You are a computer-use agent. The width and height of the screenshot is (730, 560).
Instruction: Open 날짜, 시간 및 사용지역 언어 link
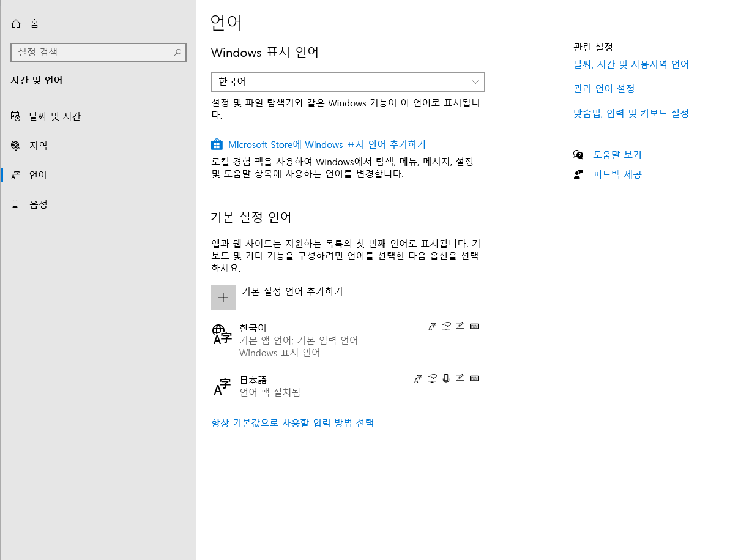point(631,64)
